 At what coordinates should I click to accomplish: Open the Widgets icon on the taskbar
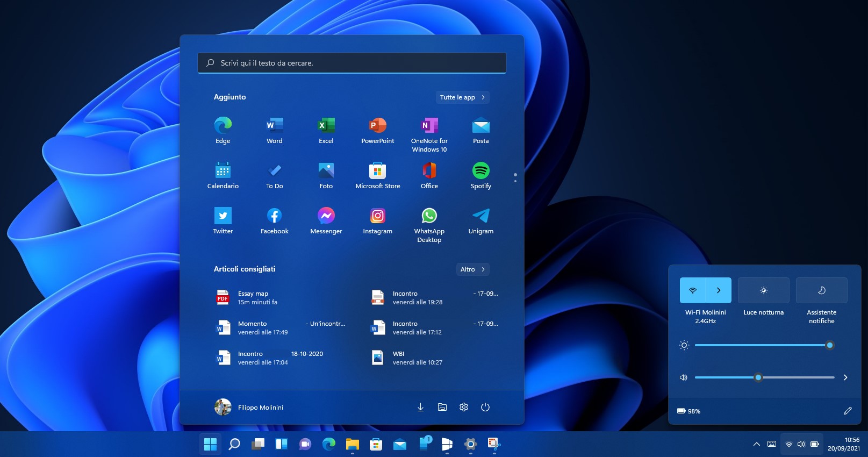point(281,444)
